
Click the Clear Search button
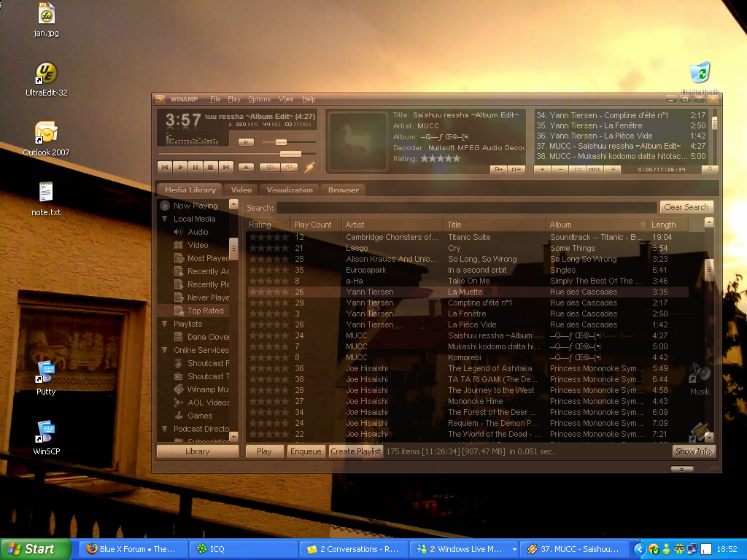686,207
